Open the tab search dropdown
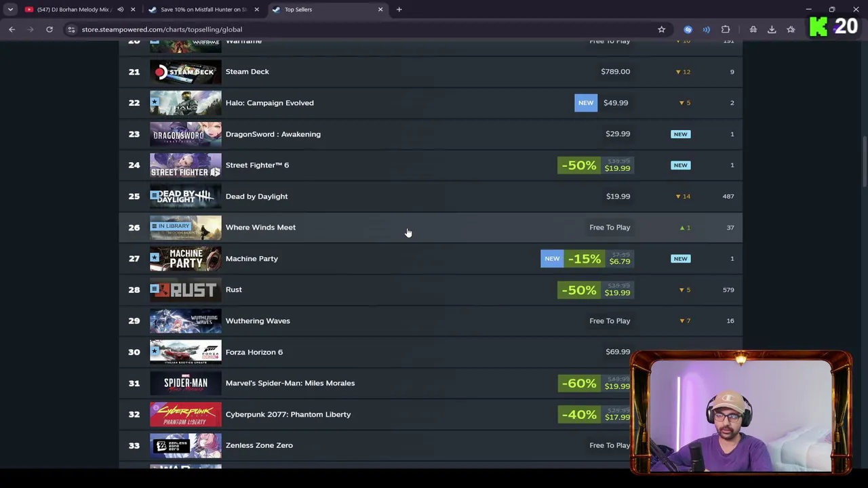868x488 pixels. click(10, 9)
